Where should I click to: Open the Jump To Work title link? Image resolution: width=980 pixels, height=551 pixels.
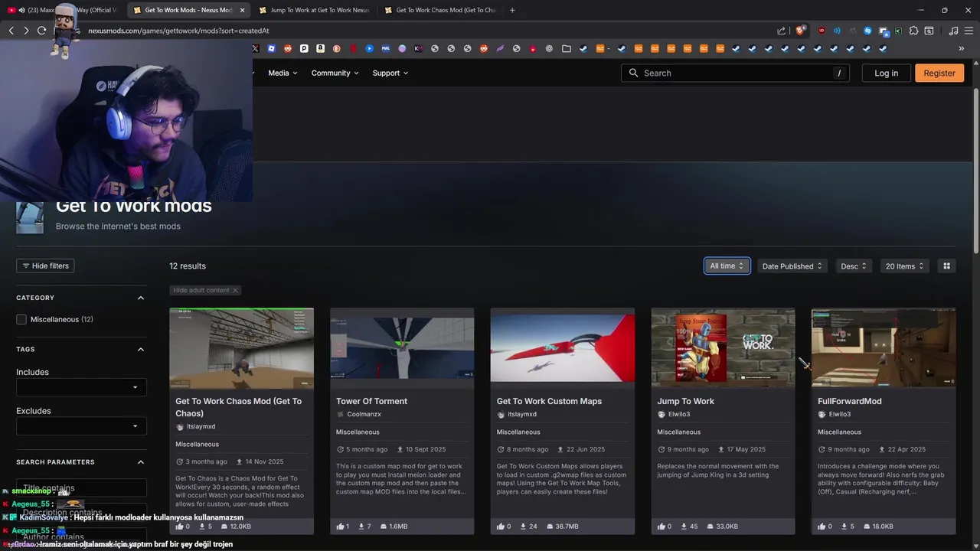(685, 401)
